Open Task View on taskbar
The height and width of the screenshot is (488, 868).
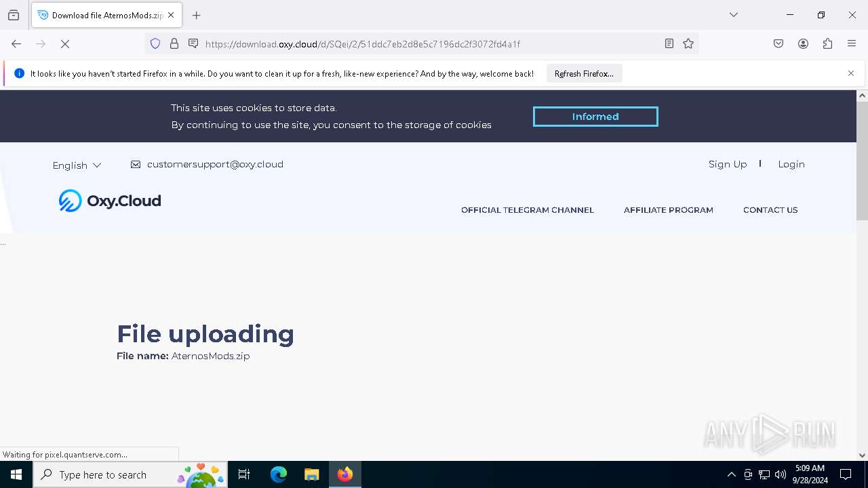click(x=244, y=474)
